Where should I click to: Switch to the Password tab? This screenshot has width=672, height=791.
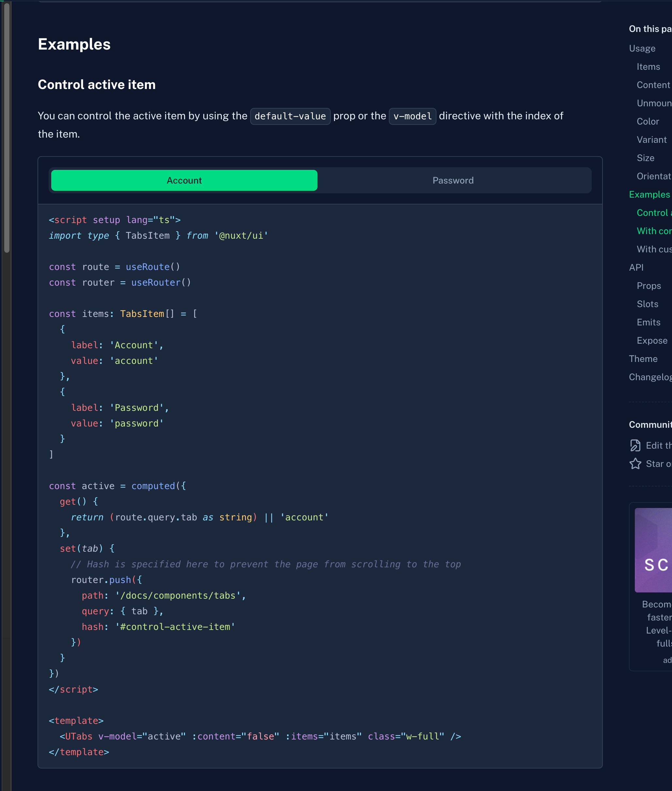[x=452, y=181]
